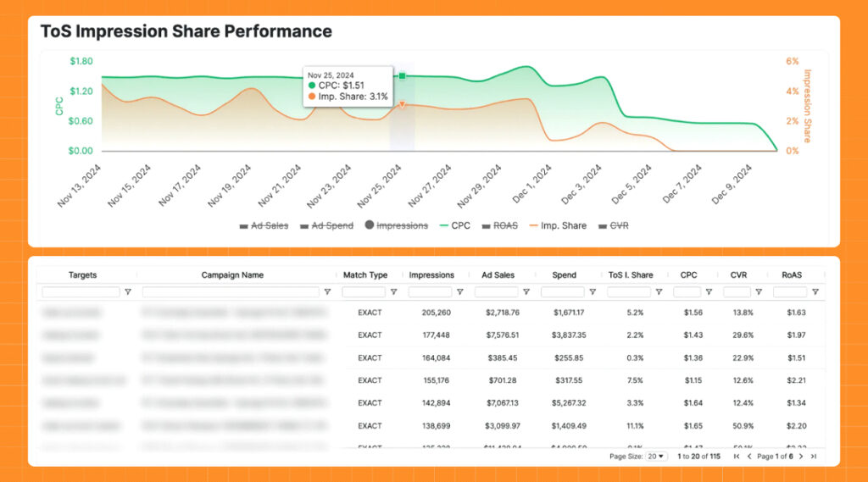Viewport: 868px width, 482px height.
Task: Toggle Imp. Share series in chart legend
Action: click(x=556, y=225)
